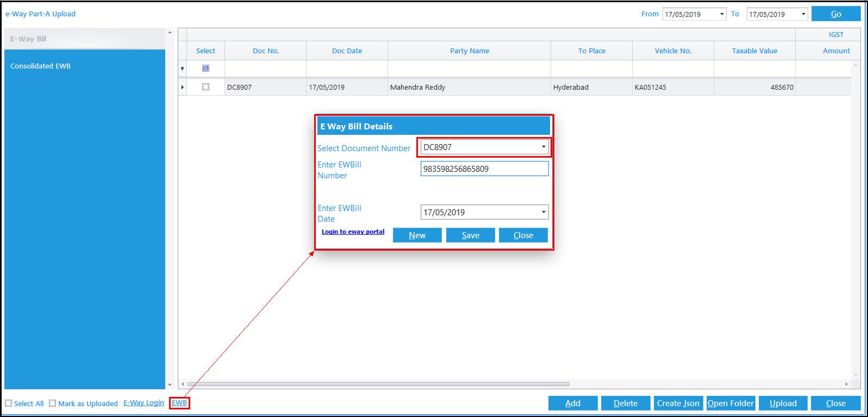Image resolution: width=868 pixels, height=417 pixels.
Task: Click the horizontal scrollbar right arrow
Action: click(x=846, y=384)
